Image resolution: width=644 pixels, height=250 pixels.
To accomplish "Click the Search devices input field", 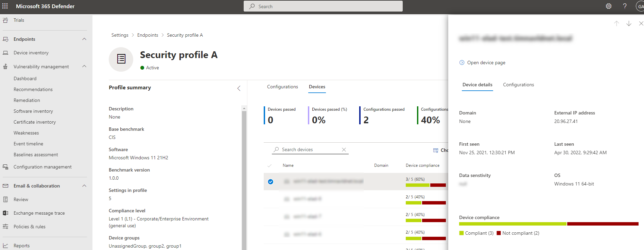I will click(310, 149).
